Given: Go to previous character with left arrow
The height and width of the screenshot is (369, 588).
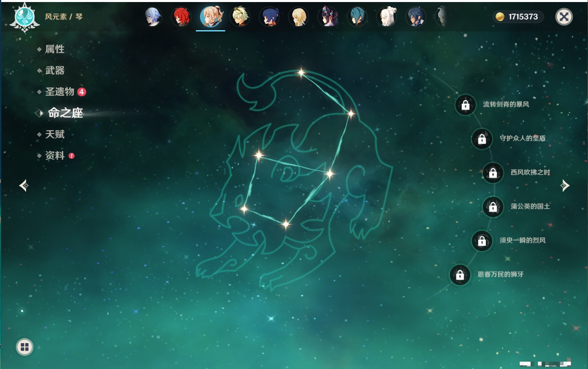Looking at the screenshot, I should pyautogui.click(x=24, y=186).
